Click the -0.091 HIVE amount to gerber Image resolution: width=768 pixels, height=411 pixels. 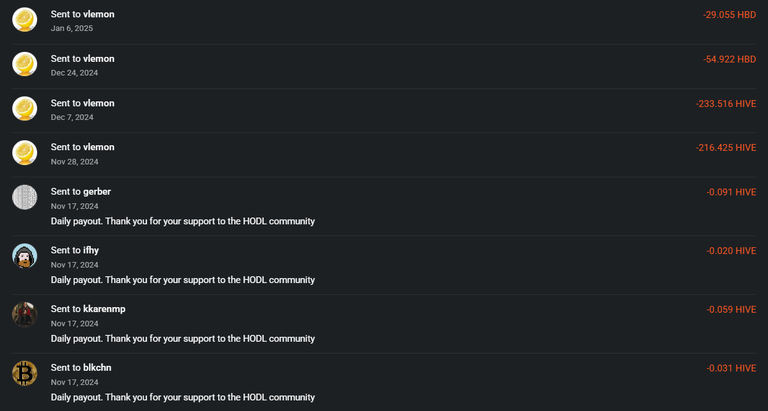(731, 192)
